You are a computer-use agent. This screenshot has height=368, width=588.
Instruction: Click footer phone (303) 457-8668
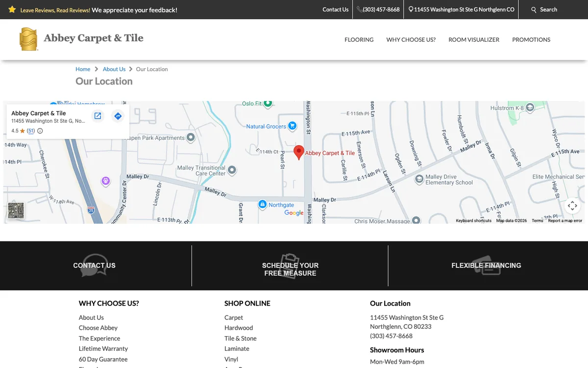[x=391, y=336]
